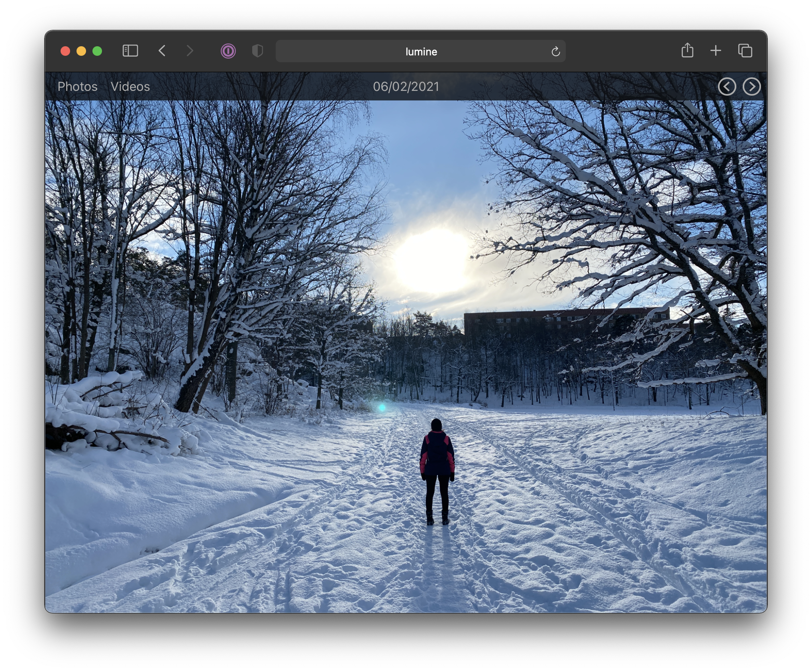Screen dimensions: 812x672
Task: Go back to the previous page
Action: click(x=162, y=51)
